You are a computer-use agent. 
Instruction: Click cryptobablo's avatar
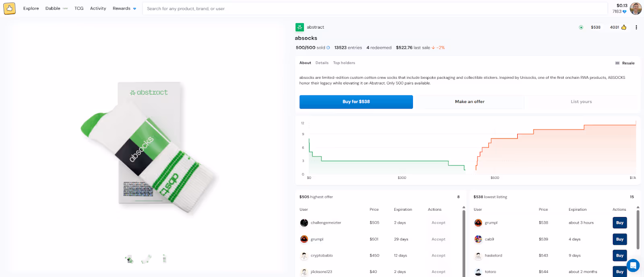coord(304,256)
